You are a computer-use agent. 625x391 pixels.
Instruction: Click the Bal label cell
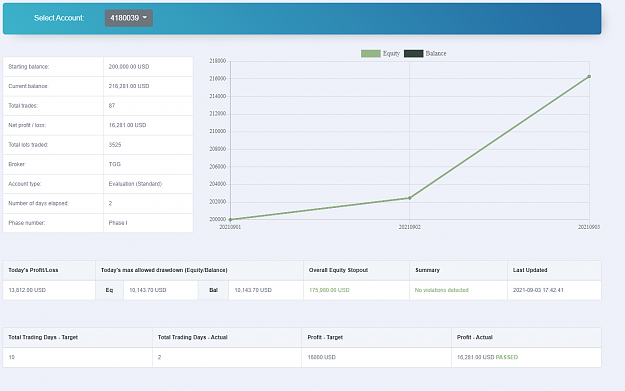[x=213, y=290]
